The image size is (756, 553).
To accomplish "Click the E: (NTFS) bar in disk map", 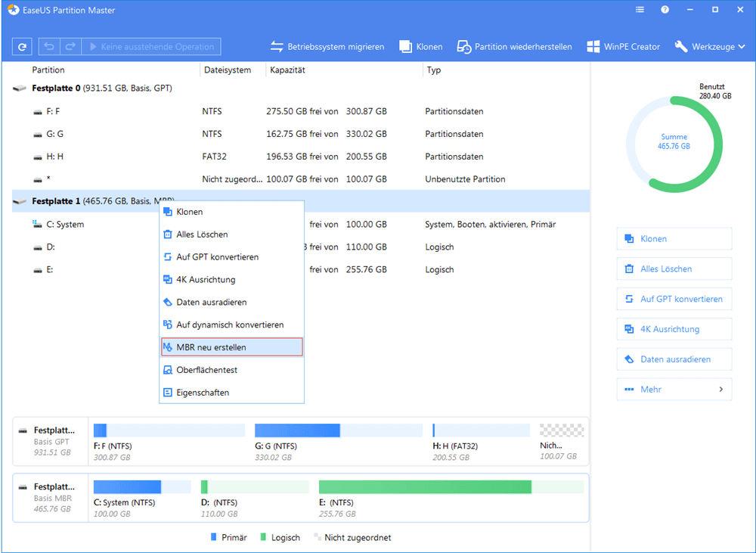I will 451,487.
